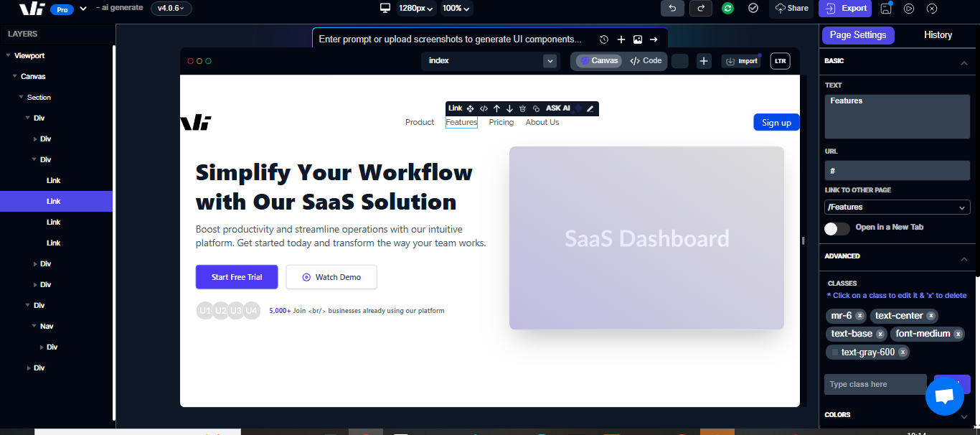Open prompt history clock icon
980x435 pixels.
click(604, 39)
